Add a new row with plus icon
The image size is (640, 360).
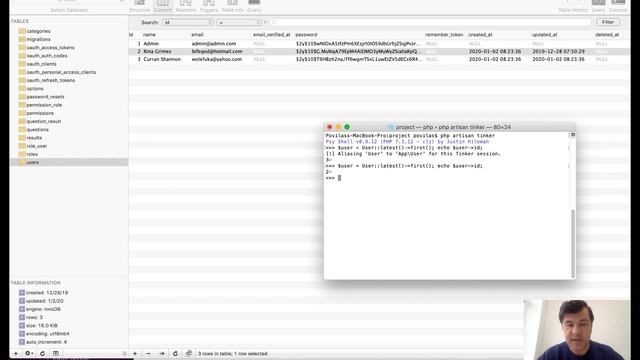[x=135, y=353]
